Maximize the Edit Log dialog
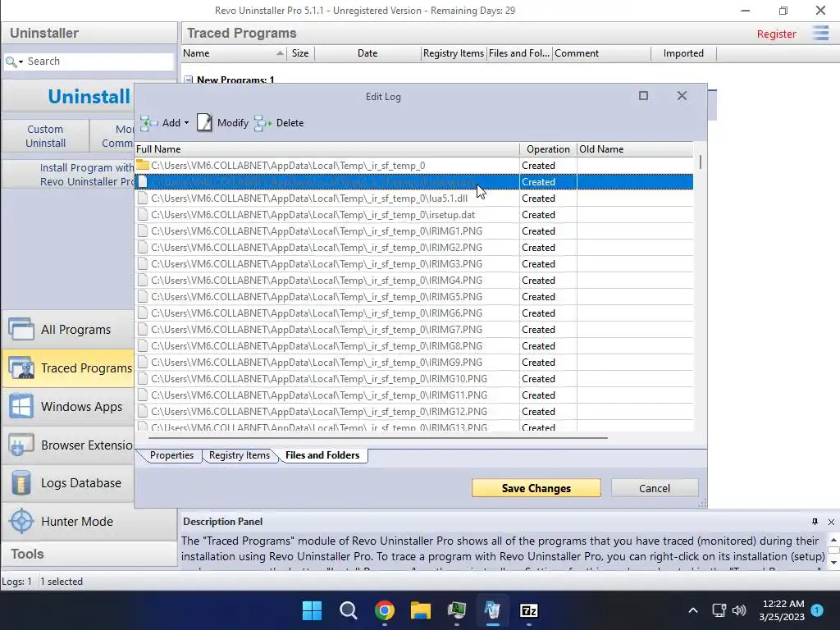Screen dimensions: 840x630 pyautogui.click(x=643, y=96)
